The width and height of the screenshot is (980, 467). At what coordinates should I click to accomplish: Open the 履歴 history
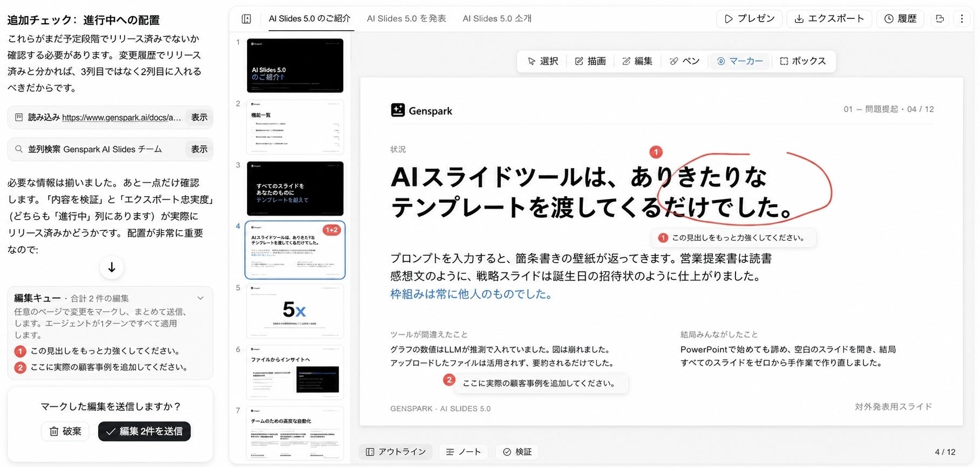(901, 19)
